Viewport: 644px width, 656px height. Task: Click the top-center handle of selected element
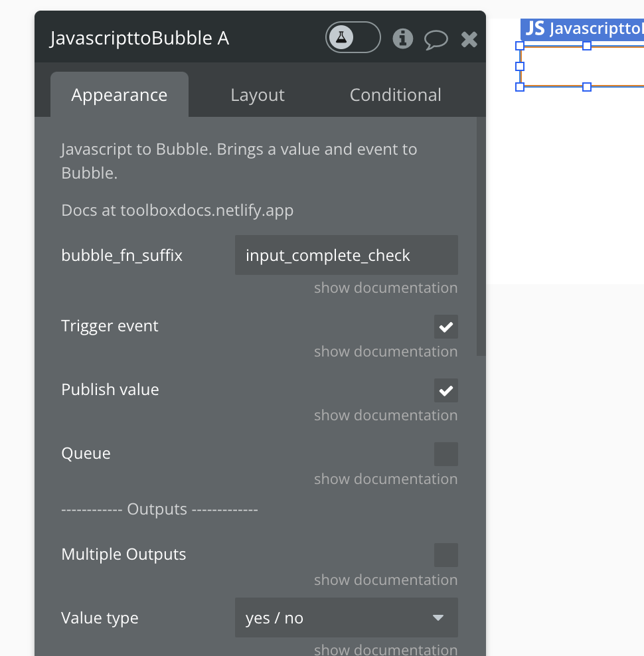[x=587, y=46]
